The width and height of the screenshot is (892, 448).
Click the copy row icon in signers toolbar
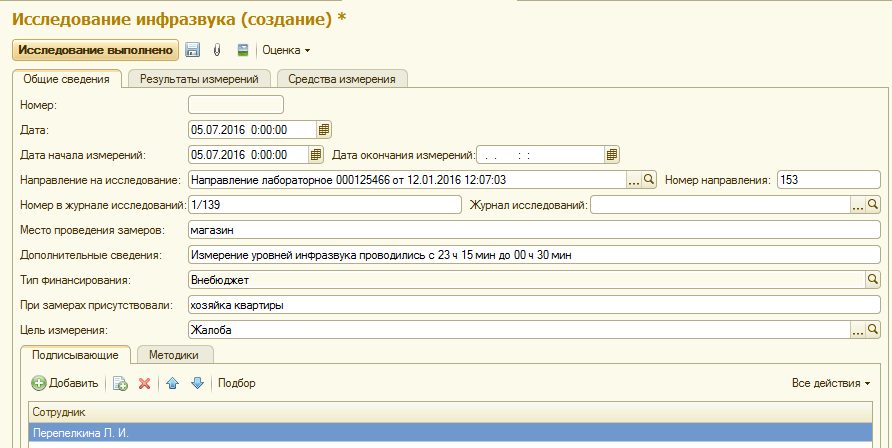(120, 383)
